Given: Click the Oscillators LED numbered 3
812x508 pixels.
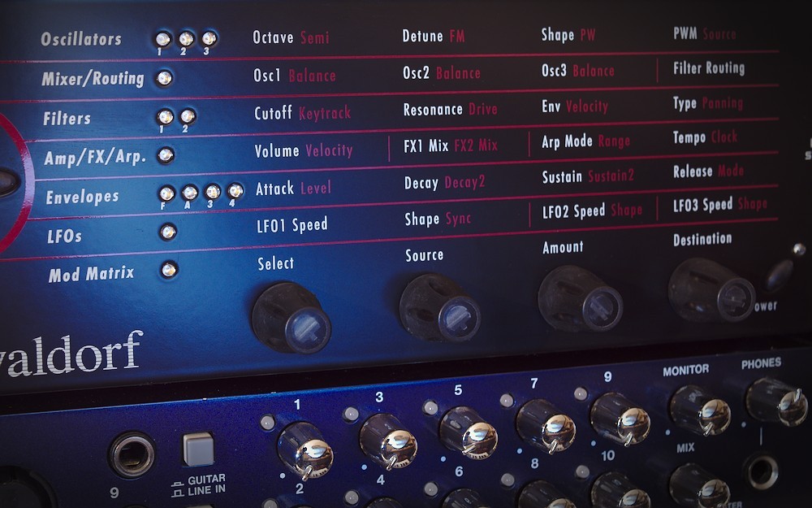Looking at the screenshot, I should pyautogui.click(x=209, y=38).
